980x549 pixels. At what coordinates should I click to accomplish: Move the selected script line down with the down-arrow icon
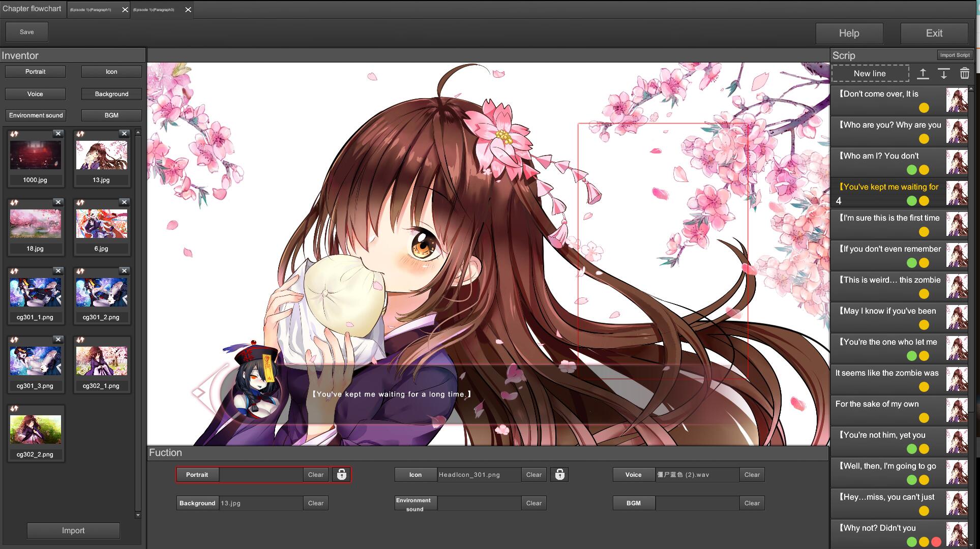[x=944, y=74]
